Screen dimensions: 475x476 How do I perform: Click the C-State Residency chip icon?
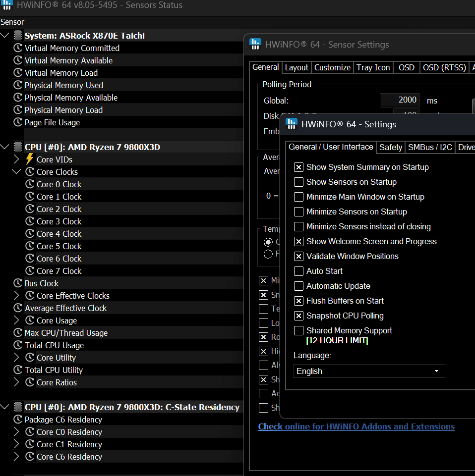point(18,407)
